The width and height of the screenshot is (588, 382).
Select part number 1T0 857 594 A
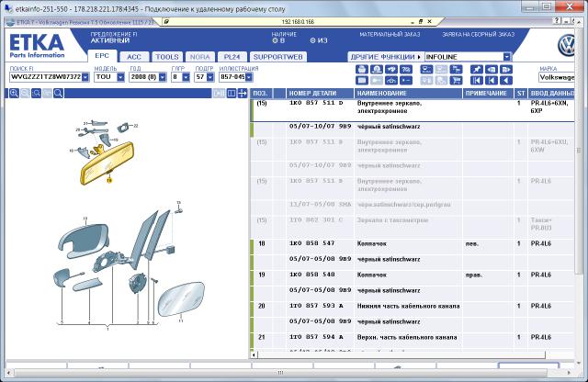(316, 337)
